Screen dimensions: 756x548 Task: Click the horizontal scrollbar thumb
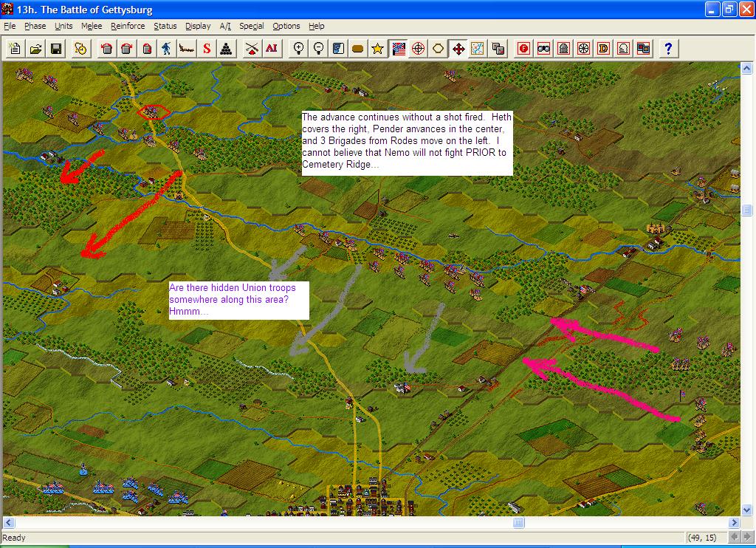[x=519, y=522]
